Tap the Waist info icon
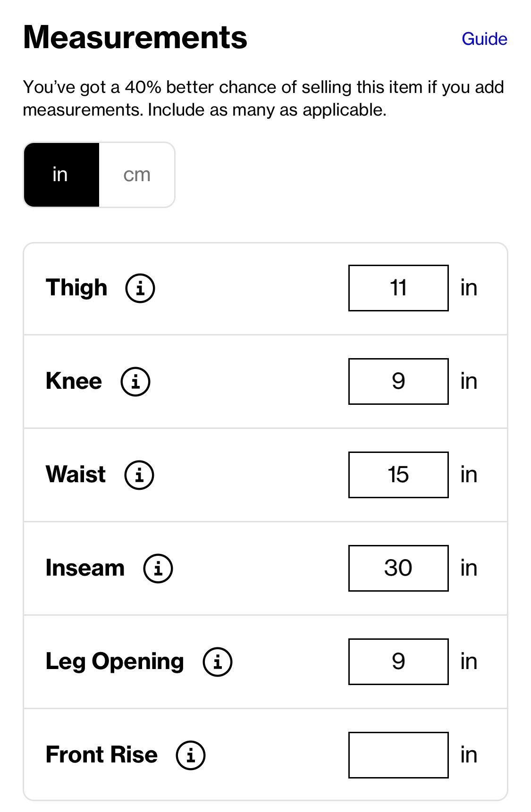Viewport: 531px width, 812px height. 139,475
